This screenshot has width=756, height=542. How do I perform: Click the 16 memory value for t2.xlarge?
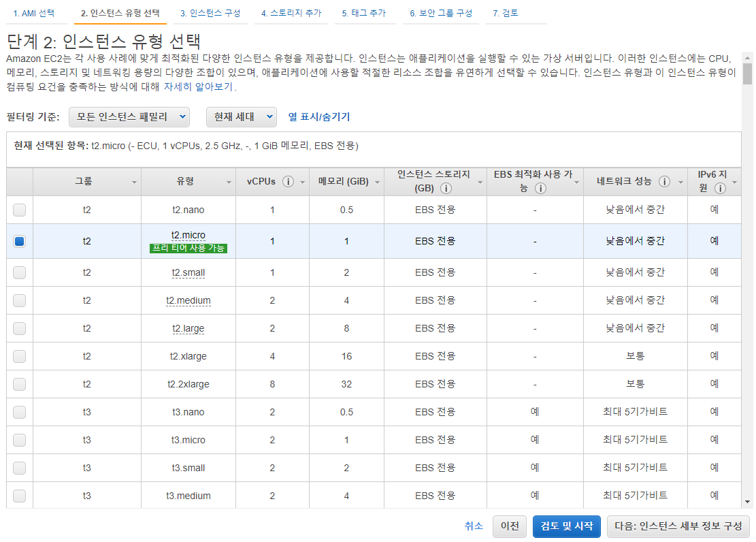pos(346,357)
